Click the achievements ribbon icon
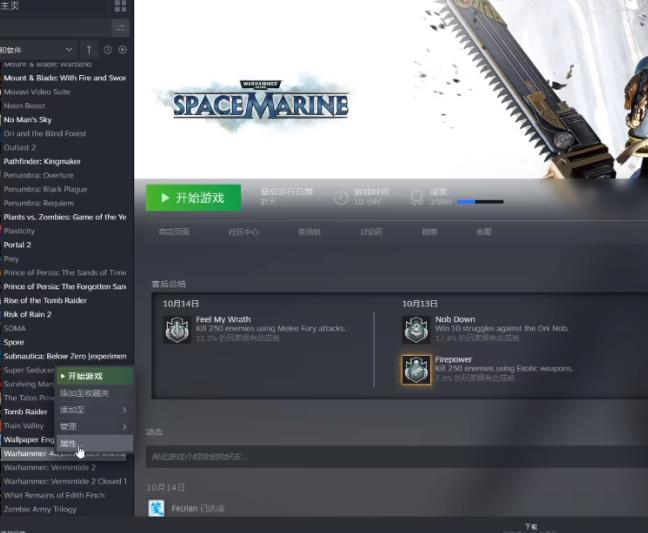Screen dimensions: 648x533 [417, 197]
